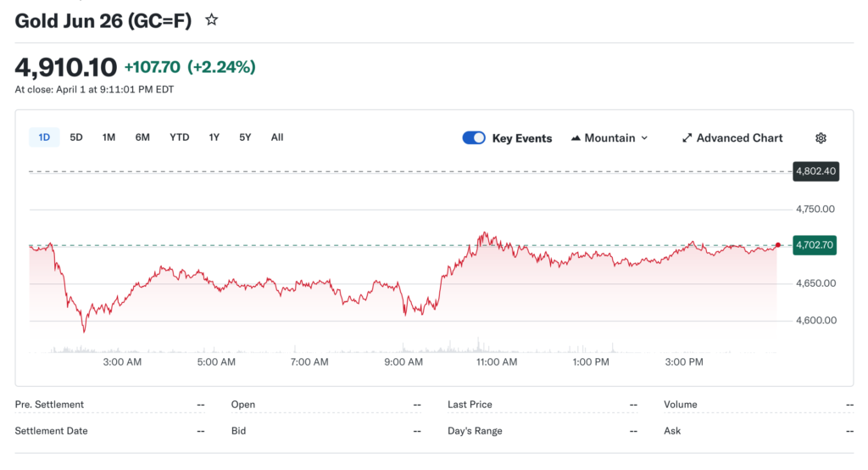This screenshot has width=868, height=470.
Task: Click the Key Events label
Action: point(521,138)
